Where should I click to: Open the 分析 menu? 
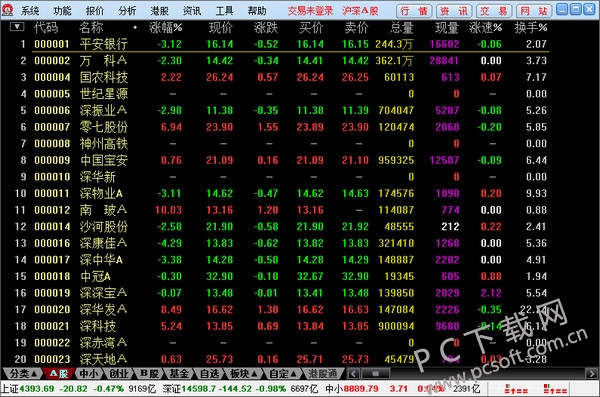point(127,11)
